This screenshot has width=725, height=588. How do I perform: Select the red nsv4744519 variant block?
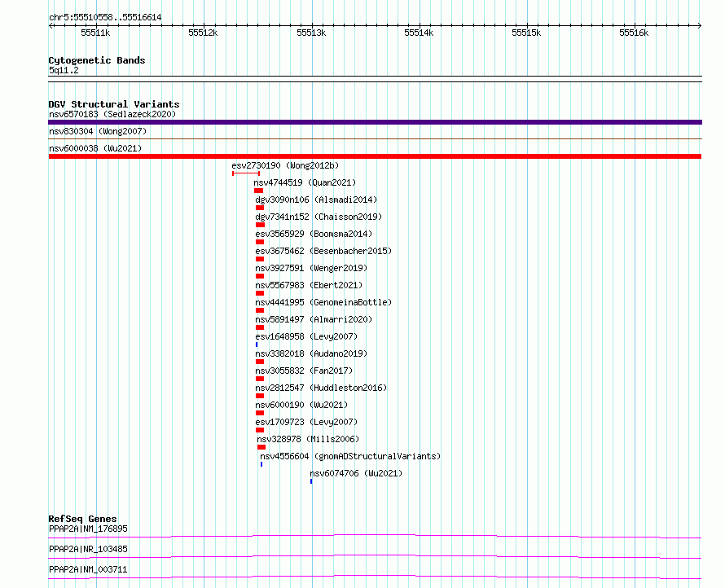258,191
